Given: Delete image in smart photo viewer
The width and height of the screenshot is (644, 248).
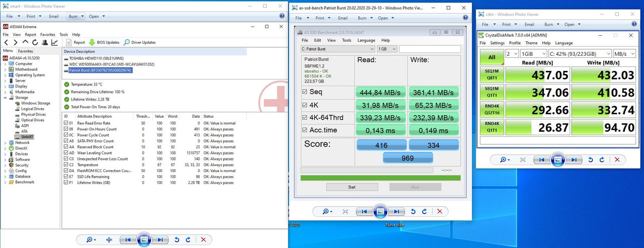Looking at the screenshot, I should pyautogui.click(x=204, y=240).
